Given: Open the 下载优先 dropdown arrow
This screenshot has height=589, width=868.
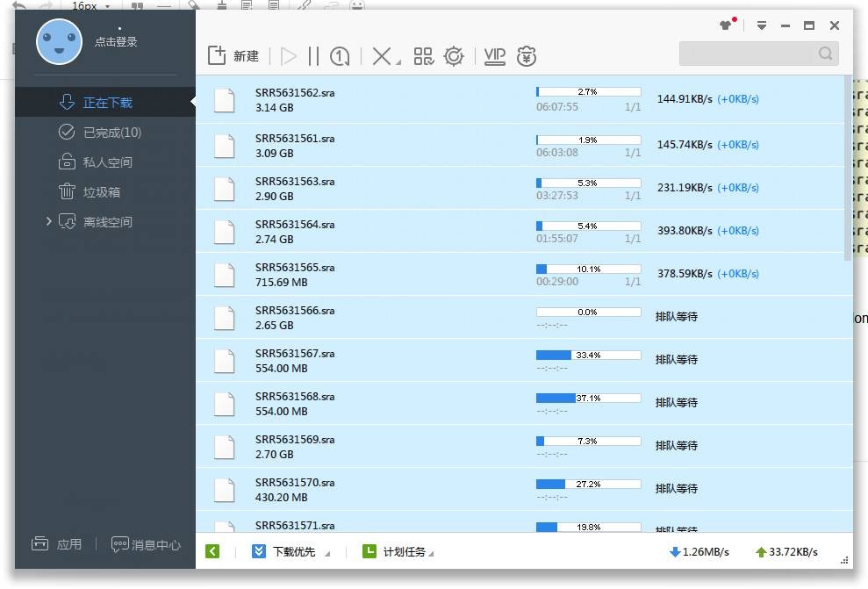Looking at the screenshot, I should click(327, 554).
